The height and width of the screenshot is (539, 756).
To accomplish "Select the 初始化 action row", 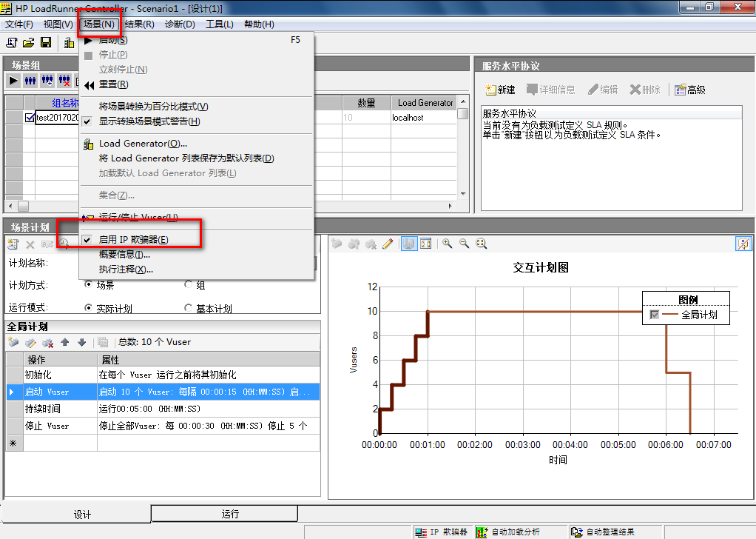I will [163, 375].
